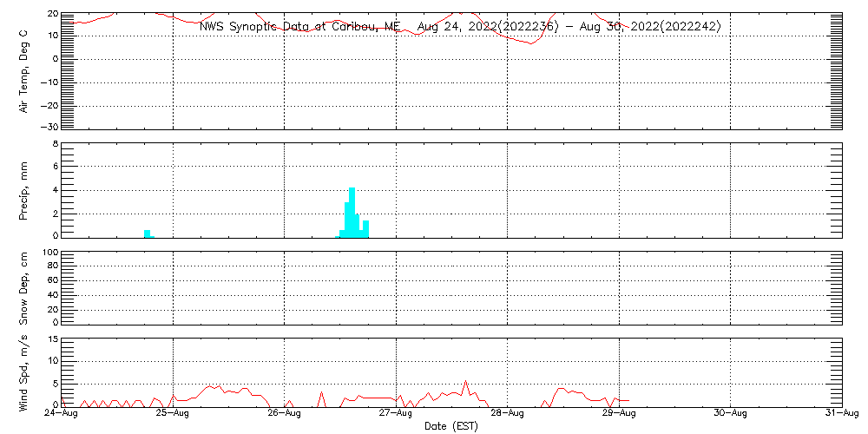Click the 31-Aug date tick label
Viewport: 868px width, 434px height.
point(841,414)
